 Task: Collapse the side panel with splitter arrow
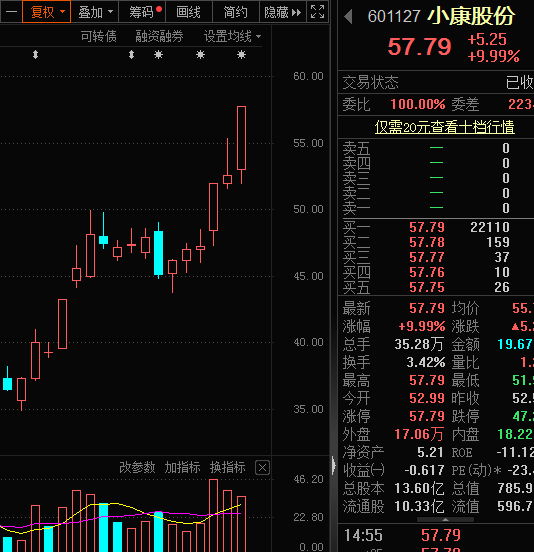pyautogui.click(x=333, y=465)
